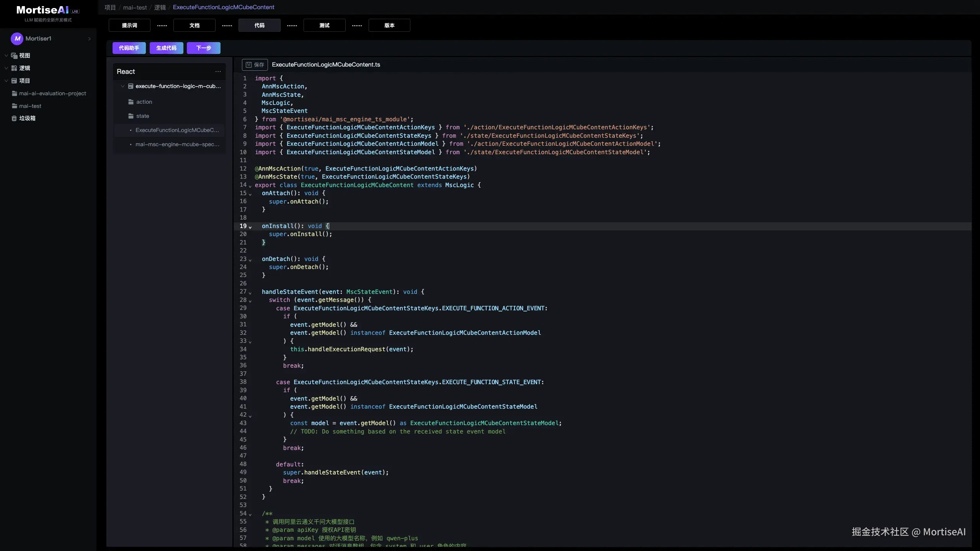The width and height of the screenshot is (980, 551).
Task: Switch to the 测试 tab
Action: (x=324, y=25)
